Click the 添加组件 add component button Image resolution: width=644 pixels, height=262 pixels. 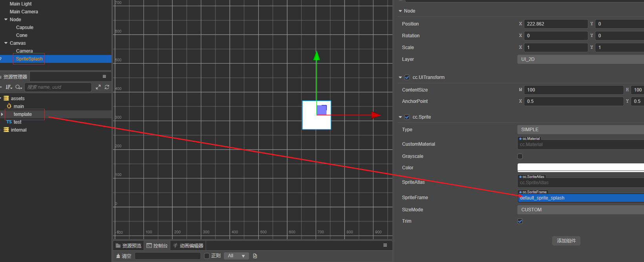(x=566, y=241)
